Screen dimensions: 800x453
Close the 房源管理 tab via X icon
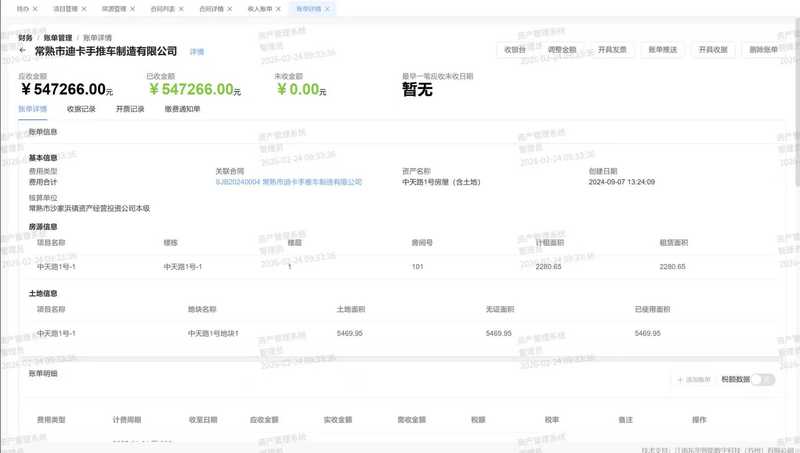(135, 8)
